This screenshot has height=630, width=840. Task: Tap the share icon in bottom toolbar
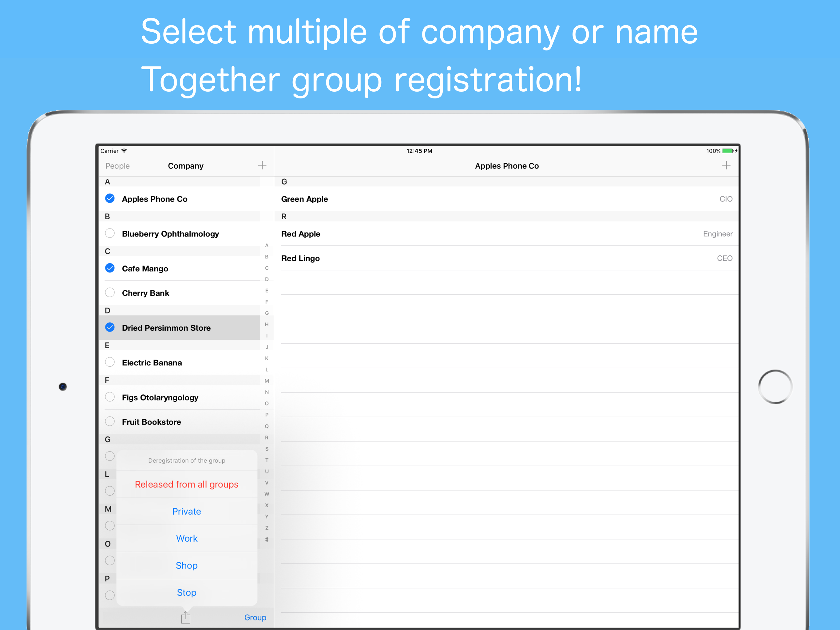tap(185, 617)
